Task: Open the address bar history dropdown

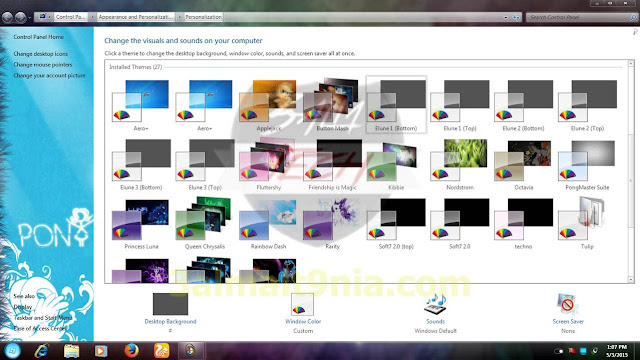Action: click(506, 18)
